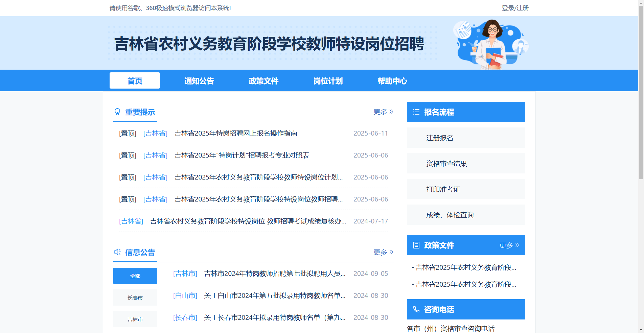Open 注册报名 in the 报名流程 panel
The image size is (644, 333).
pos(440,138)
